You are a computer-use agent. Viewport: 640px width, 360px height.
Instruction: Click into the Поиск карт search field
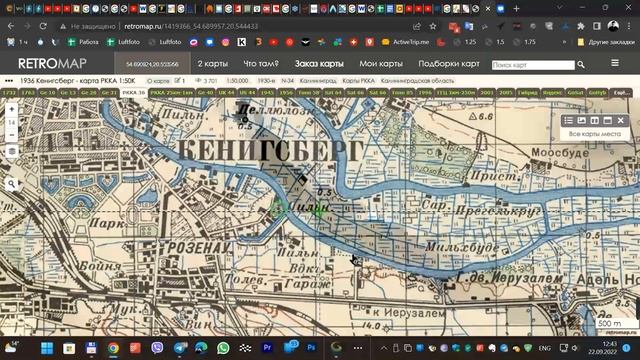[x=533, y=65]
